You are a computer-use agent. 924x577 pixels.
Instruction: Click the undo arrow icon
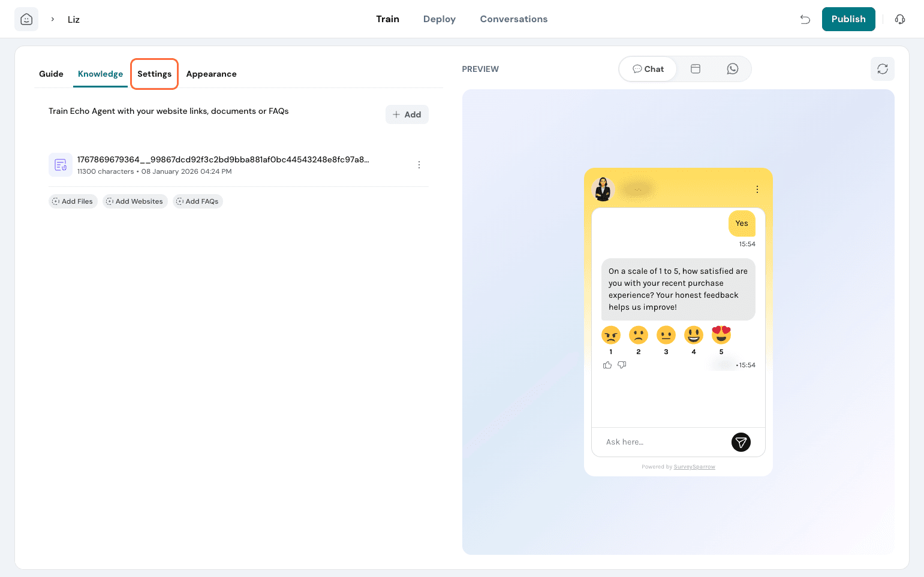point(805,19)
